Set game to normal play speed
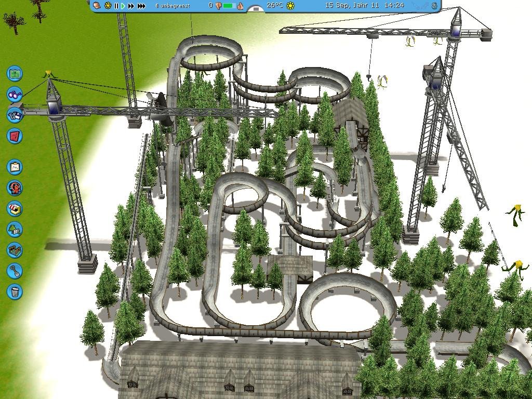This screenshot has height=399, width=532. pyautogui.click(x=123, y=6)
